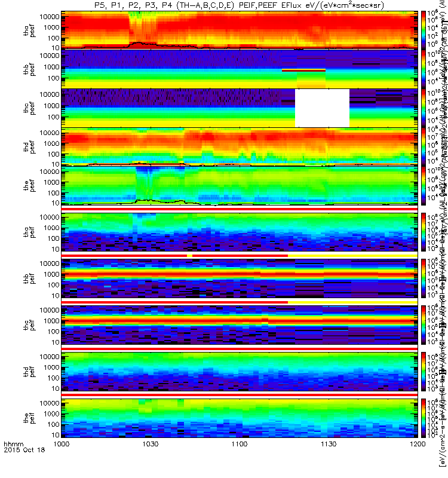The height and width of the screenshot is (478, 448).
Task: Click the 'thd peif' panel label
Action: (29, 371)
